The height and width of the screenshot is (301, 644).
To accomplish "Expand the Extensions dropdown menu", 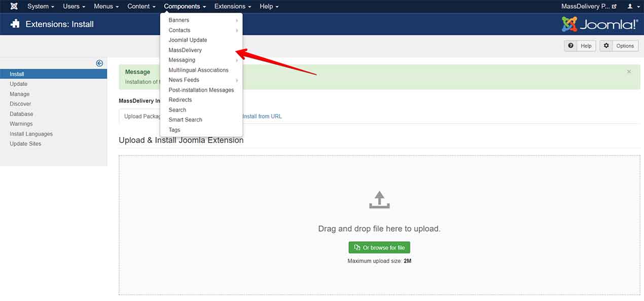I will (x=233, y=7).
